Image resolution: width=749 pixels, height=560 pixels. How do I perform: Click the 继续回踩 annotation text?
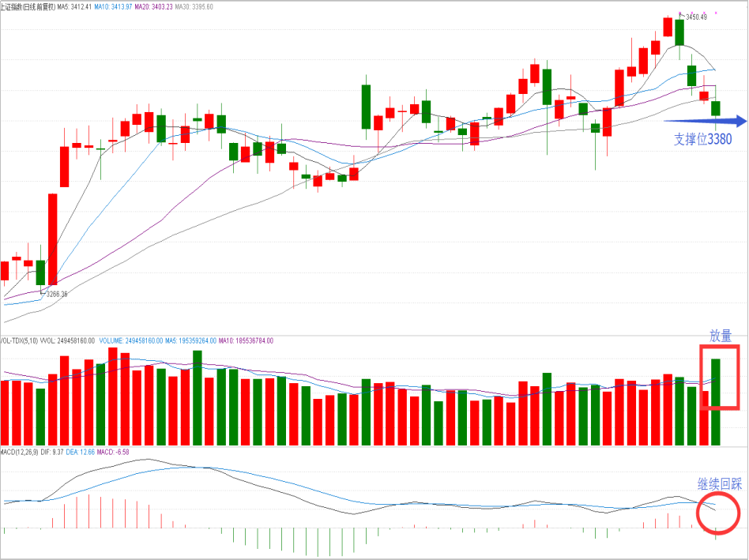click(x=719, y=484)
